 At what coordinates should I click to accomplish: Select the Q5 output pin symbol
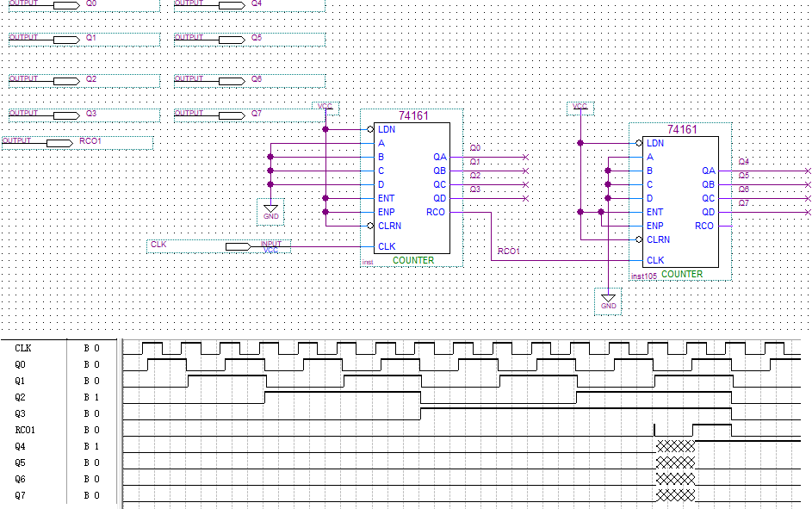coord(250,40)
